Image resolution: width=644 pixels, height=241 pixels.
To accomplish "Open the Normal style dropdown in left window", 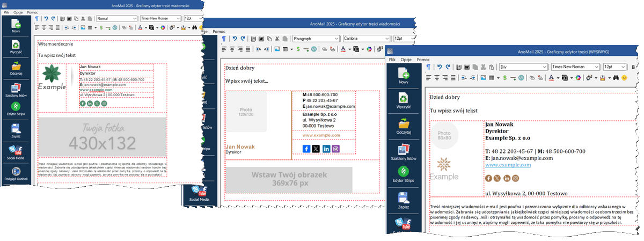I will coord(116,19).
